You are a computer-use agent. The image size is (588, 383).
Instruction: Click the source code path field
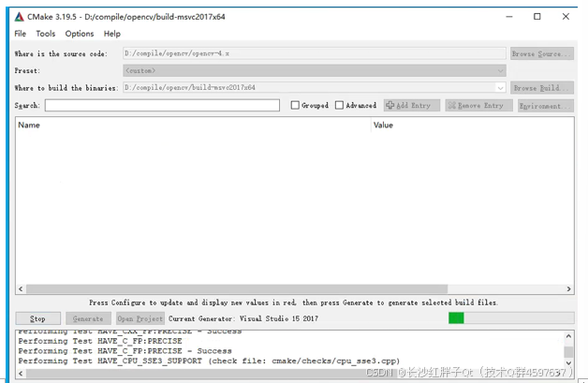[315, 53]
